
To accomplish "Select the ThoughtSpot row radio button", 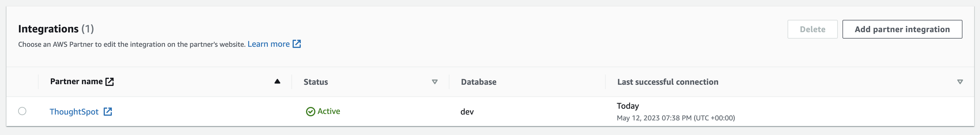I will tap(22, 111).
